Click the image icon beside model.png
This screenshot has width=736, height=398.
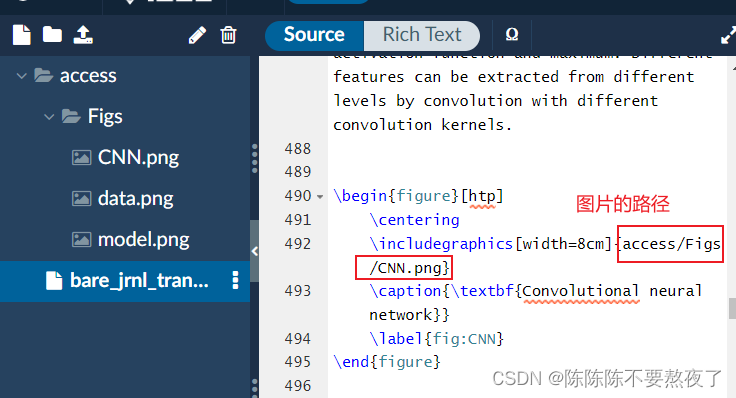(81, 239)
